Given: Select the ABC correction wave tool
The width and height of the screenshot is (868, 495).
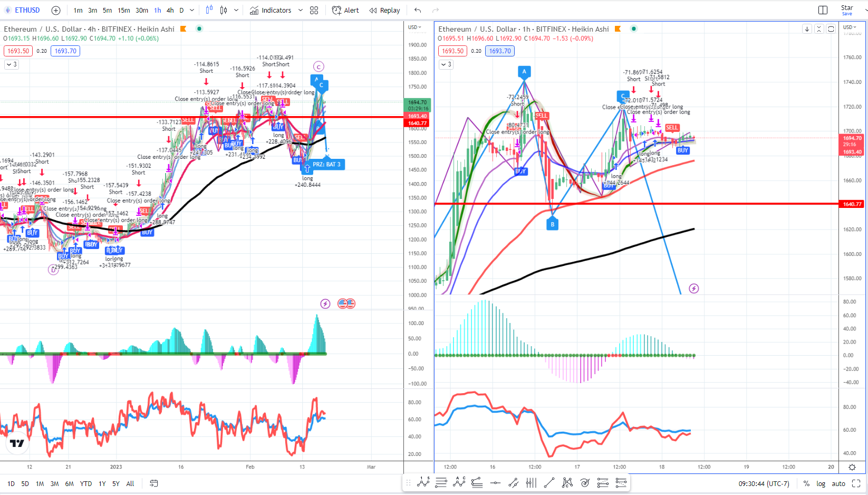Looking at the screenshot, I should click(x=459, y=482).
